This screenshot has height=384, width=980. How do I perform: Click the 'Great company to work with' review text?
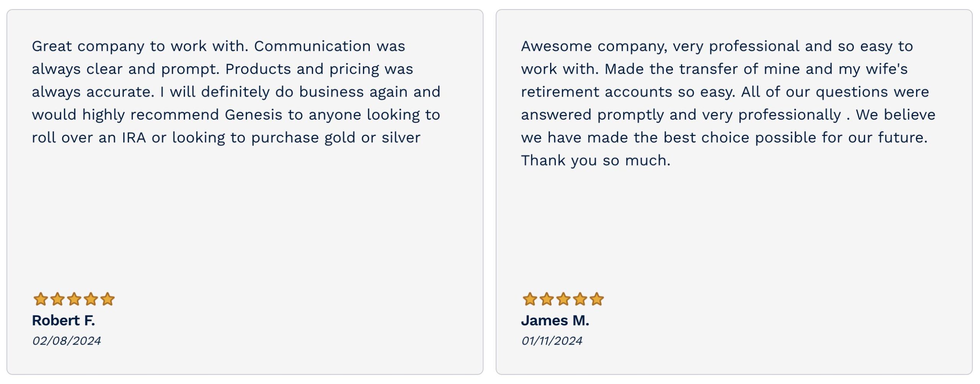pyautogui.click(x=236, y=92)
